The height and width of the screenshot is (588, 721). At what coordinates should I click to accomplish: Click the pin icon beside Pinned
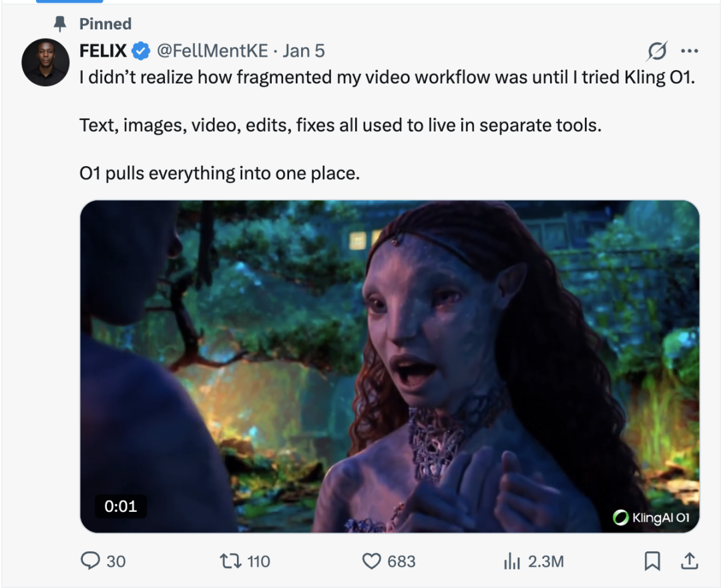61,24
